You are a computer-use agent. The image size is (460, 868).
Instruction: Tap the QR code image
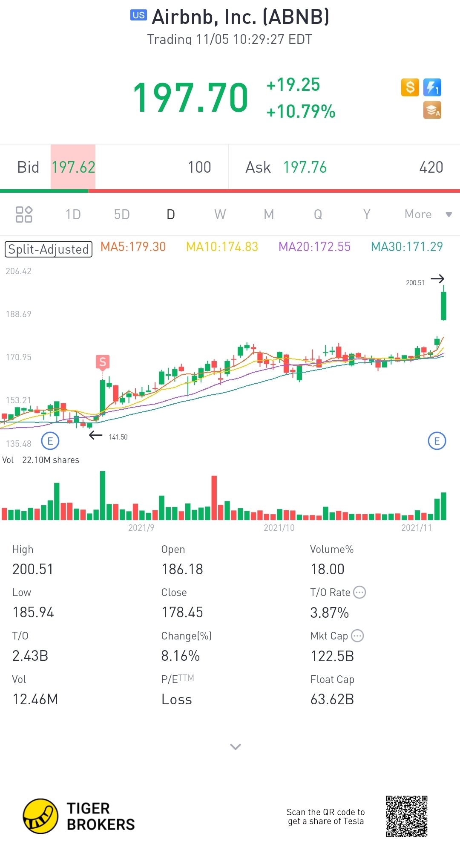407,816
